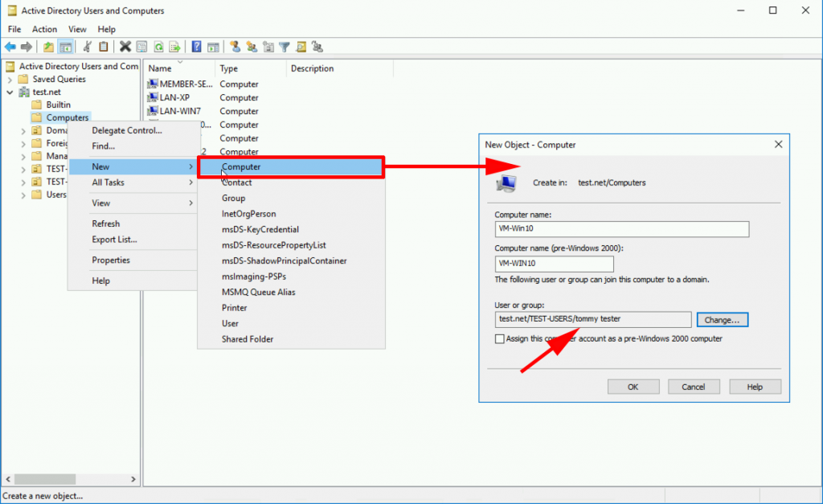This screenshot has height=504, width=823.
Task: Click the blue Back arrow in toolbar
Action: pos(10,47)
